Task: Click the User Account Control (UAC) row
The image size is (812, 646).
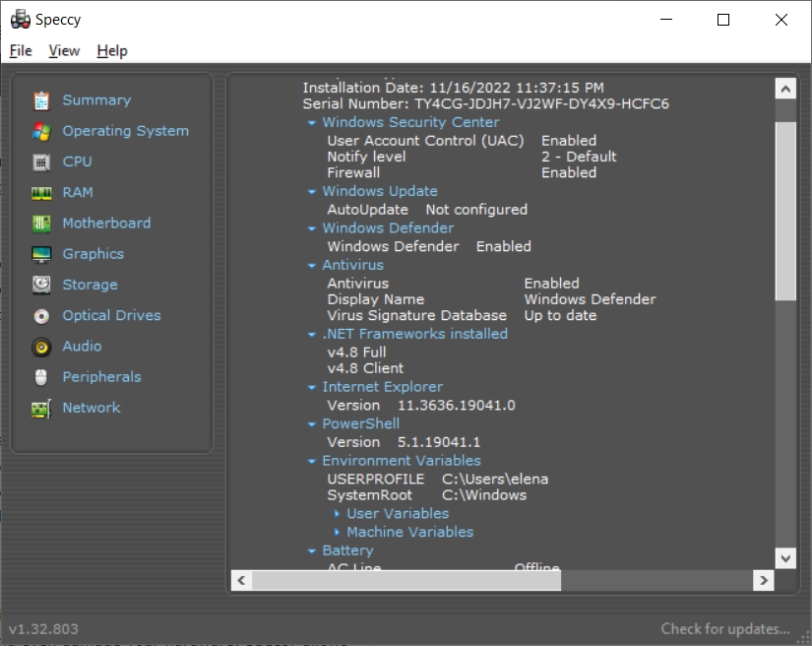Action: point(462,141)
